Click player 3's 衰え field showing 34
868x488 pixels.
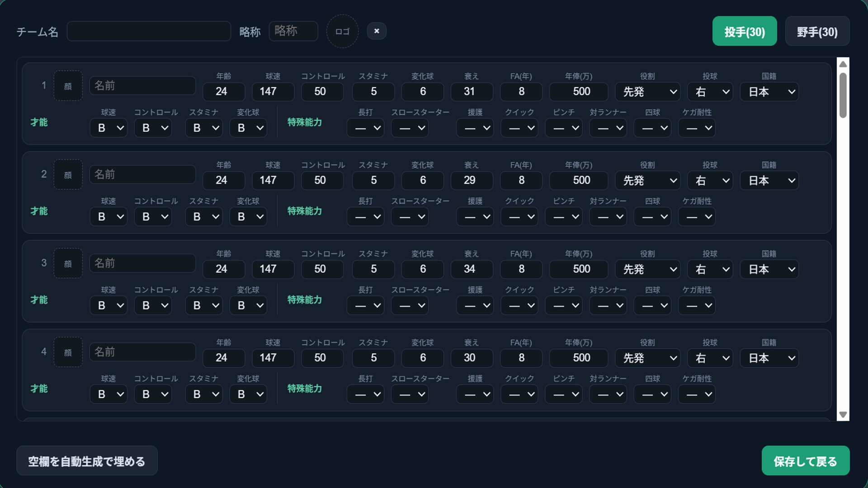[x=472, y=269]
